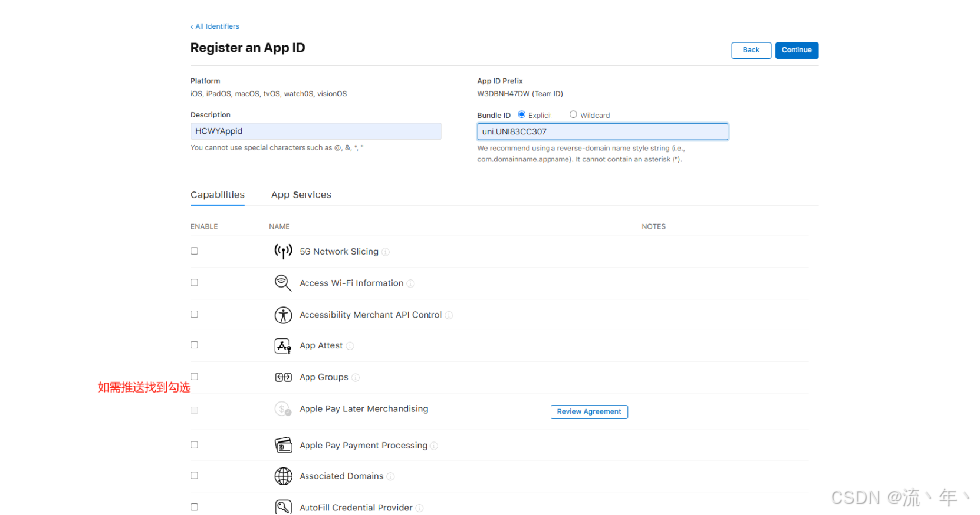This screenshot has height=515, width=980.
Task: Select the Wildcard Bundle ID radio button
Action: [573, 114]
